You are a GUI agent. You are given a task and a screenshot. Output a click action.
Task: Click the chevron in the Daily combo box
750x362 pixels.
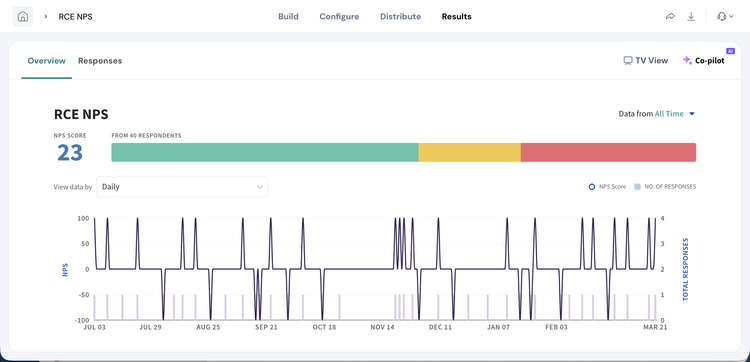click(260, 186)
